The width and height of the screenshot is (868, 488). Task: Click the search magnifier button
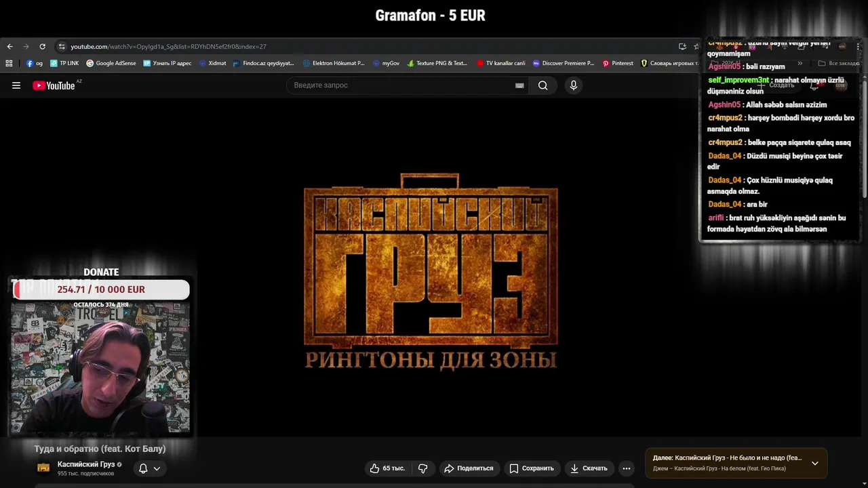[542, 85]
